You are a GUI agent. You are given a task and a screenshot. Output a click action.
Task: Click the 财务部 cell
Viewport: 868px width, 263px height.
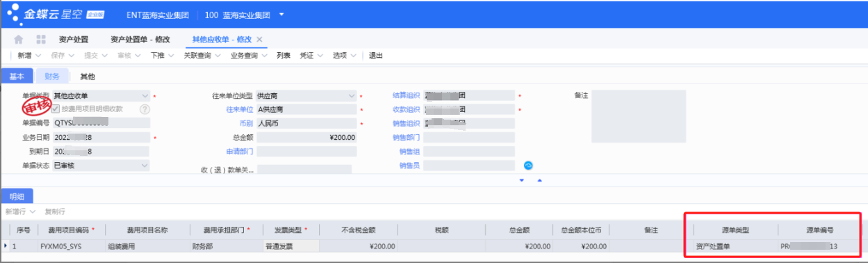tap(225, 246)
